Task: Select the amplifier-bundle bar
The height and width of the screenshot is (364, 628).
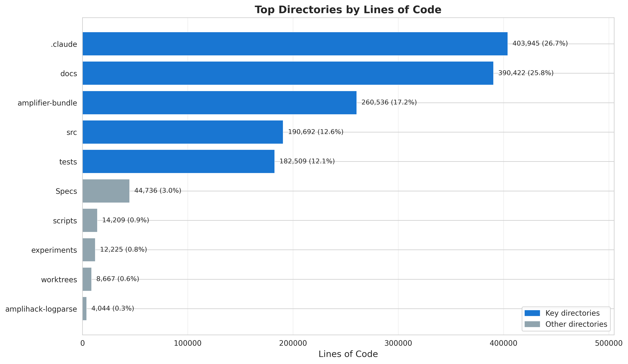Action: pyautogui.click(x=219, y=103)
